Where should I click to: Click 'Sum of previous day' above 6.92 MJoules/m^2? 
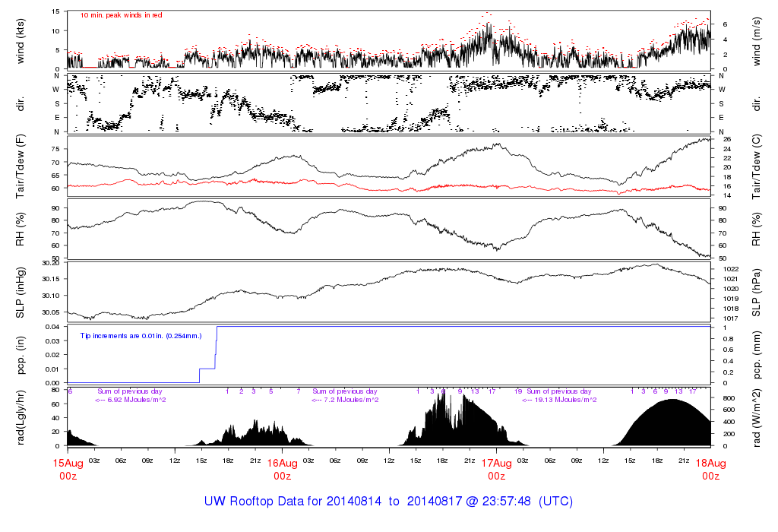pos(130,391)
